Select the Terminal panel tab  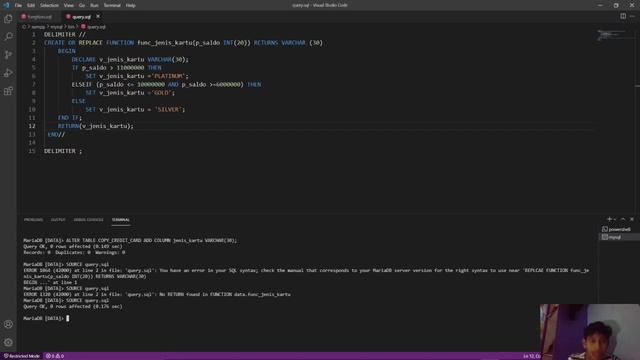pos(121,220)
